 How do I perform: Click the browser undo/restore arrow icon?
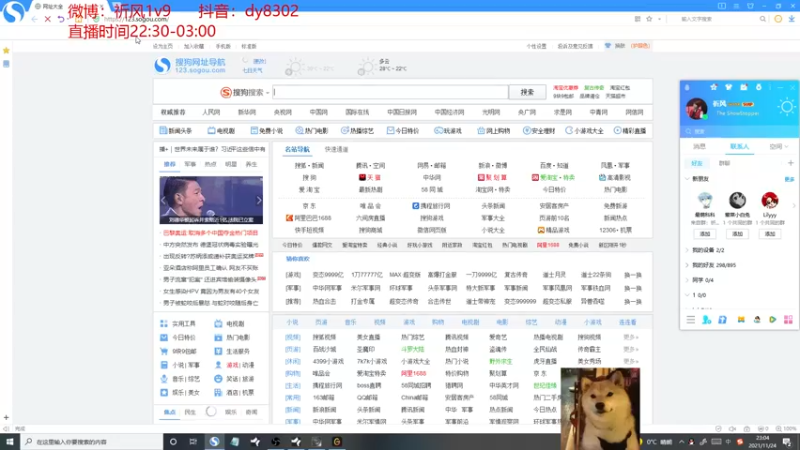click(61, 19)
